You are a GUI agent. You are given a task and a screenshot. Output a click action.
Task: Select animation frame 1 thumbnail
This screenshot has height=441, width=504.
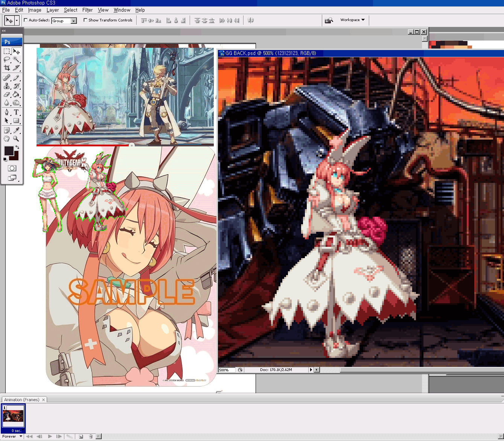(x=13, y=417)
